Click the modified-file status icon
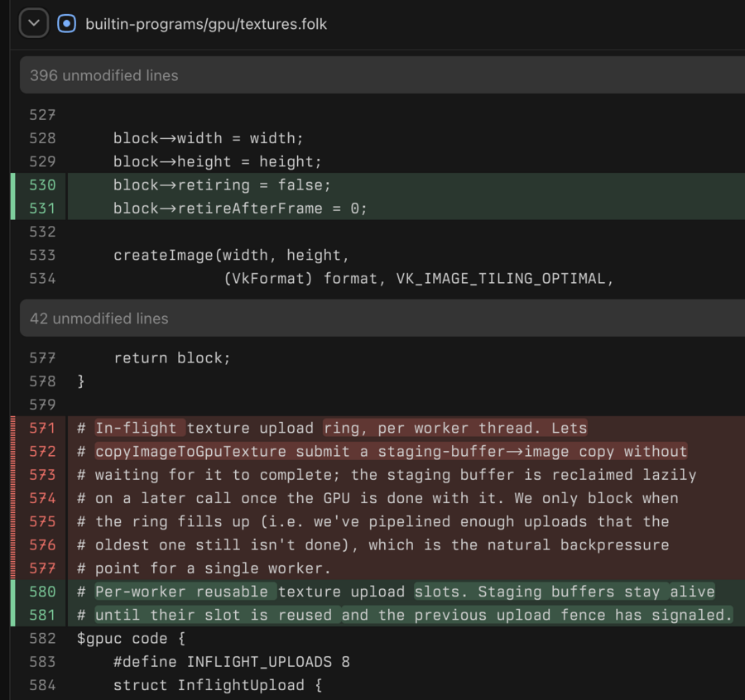The image size is (745, 700). point(66,23)
